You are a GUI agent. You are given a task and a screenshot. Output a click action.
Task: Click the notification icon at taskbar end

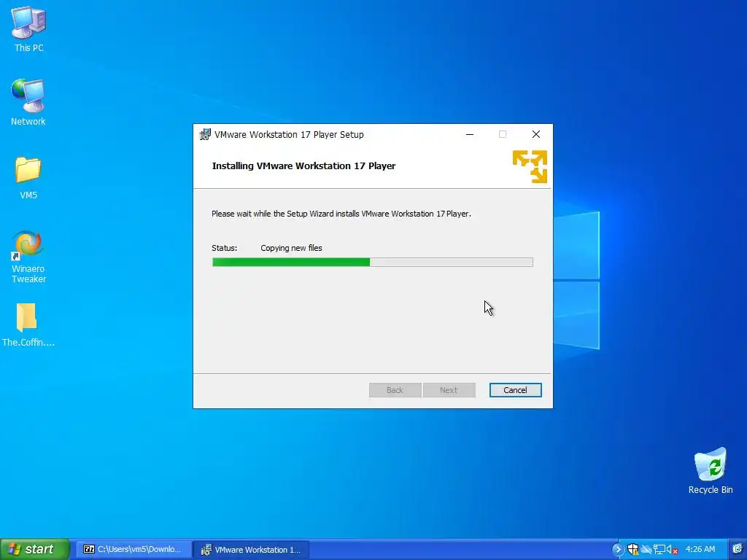pyautogui.click(x=738, y=550)
